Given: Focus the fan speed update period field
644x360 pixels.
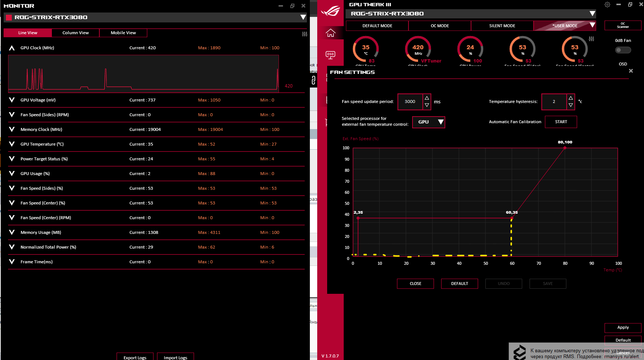Looking at the screenshot, I should pyautogui.click(x=410, y=102).
